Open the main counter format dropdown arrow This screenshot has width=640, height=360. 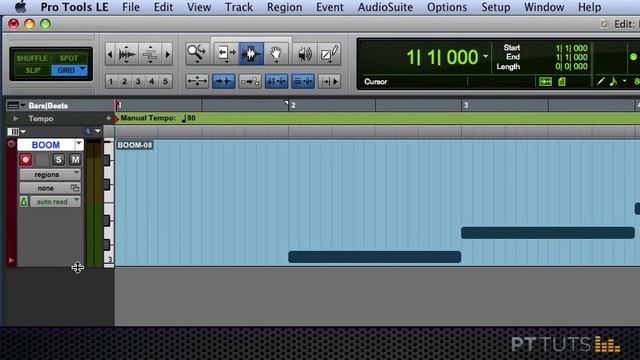(x=485, y=56)
